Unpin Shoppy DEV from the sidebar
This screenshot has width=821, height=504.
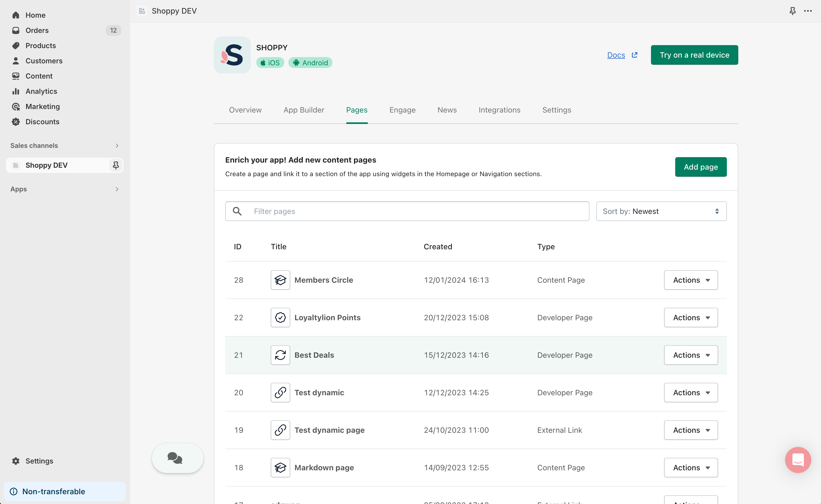coord(116,165)
